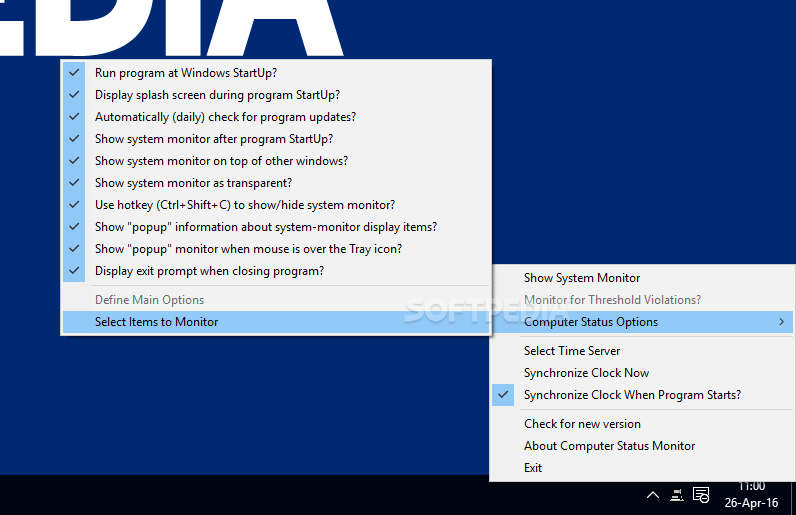Toggle Display splash screen during program StartUp

(276, 95)
